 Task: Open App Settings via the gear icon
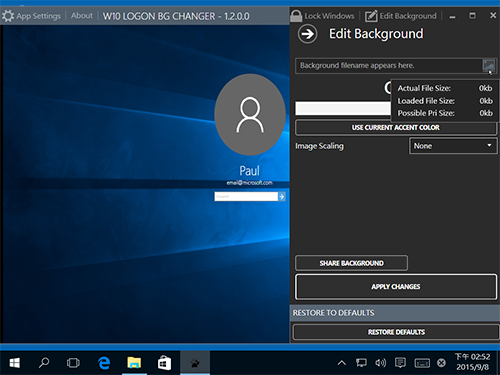point(8,16)
